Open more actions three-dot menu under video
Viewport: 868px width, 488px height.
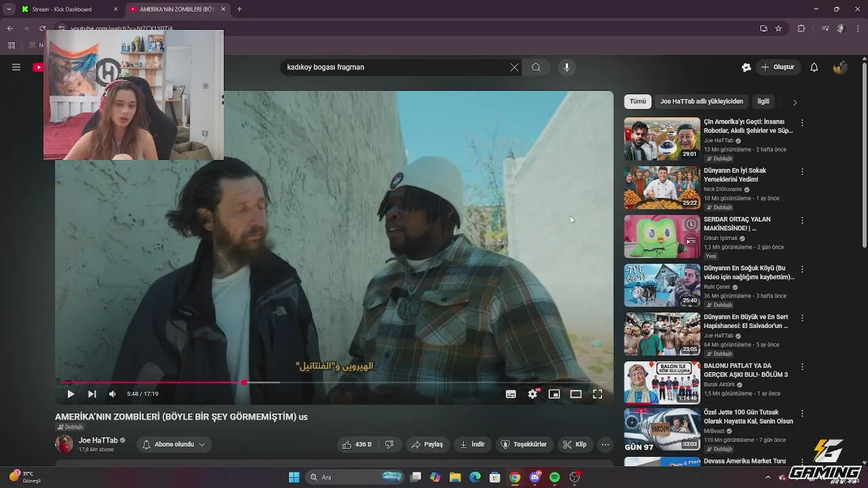[606, 445]
